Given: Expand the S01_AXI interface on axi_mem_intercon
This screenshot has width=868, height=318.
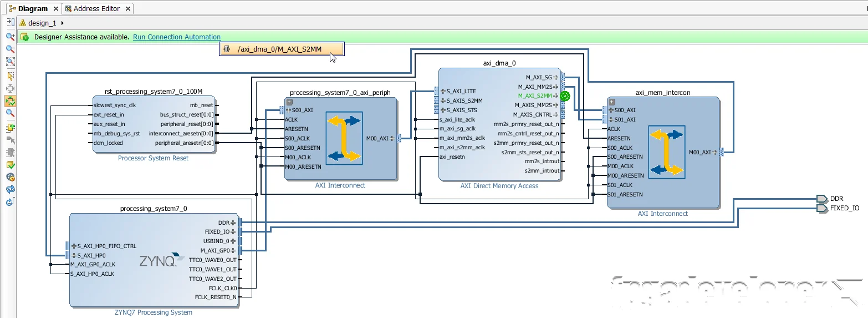Looking at the screenshot, I should 612,119.
